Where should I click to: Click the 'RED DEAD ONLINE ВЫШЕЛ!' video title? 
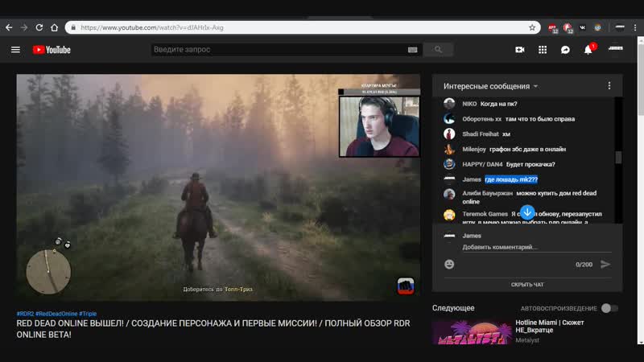coord(213,329)
